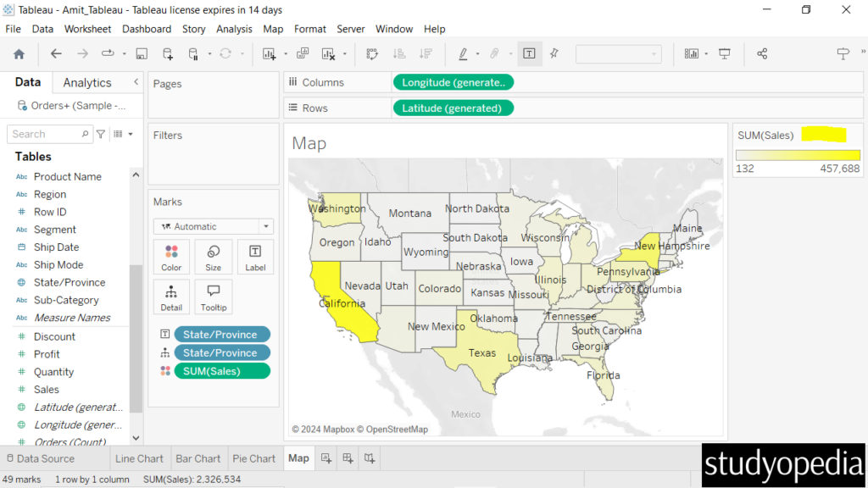The height and width of the screenshot is (488, 868).
Task: Add a new story tab icon
Action: (x=370, y=458)
